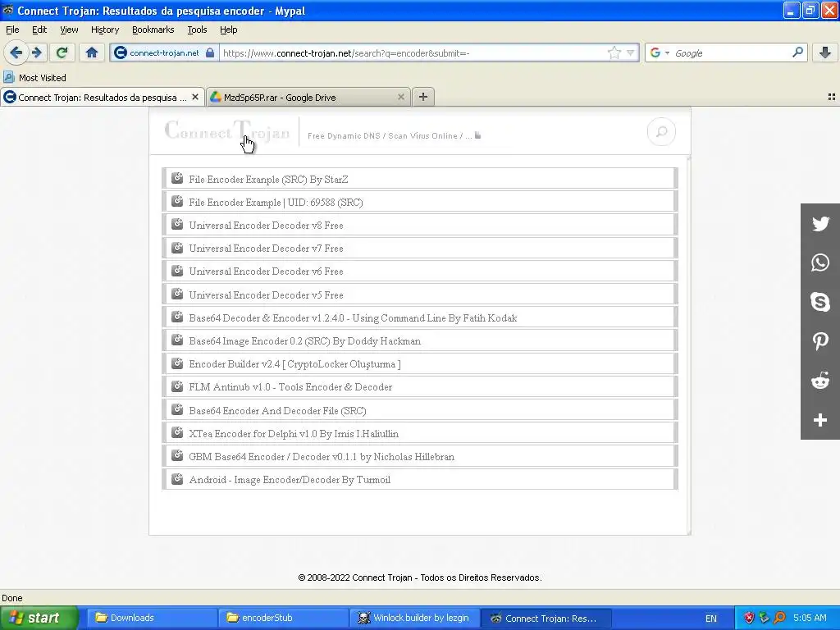Image resolution: width=840 pixels, height=630 pixels.
Task: Click the icon beside XTea Encoder for Delphi
Action: click(x=177, y=432)
